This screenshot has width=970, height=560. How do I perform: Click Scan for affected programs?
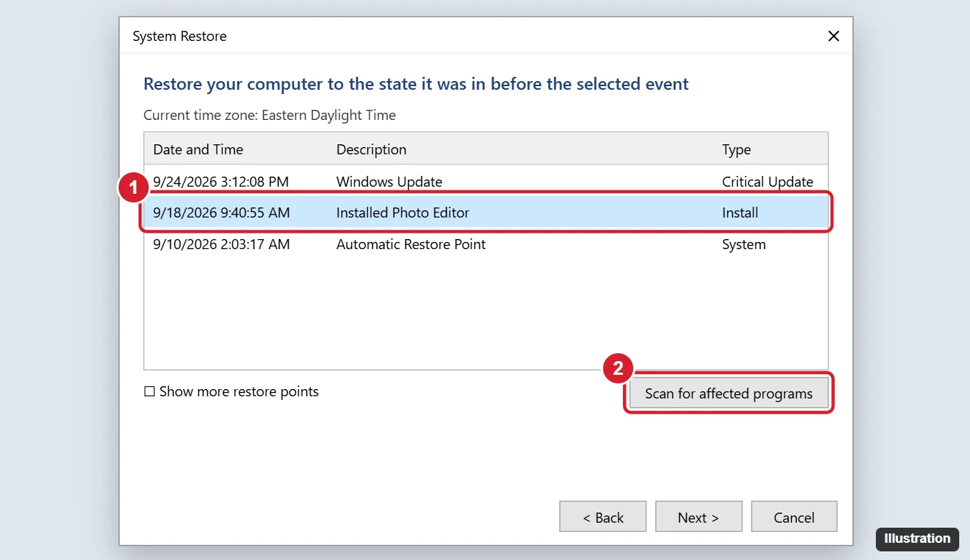tap(729, 393)
